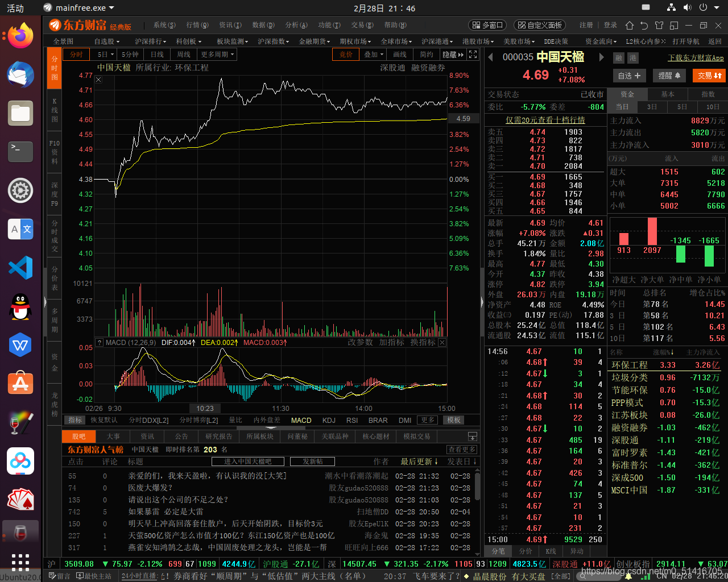Go to the next stock arrow

[x=601, y=57]
